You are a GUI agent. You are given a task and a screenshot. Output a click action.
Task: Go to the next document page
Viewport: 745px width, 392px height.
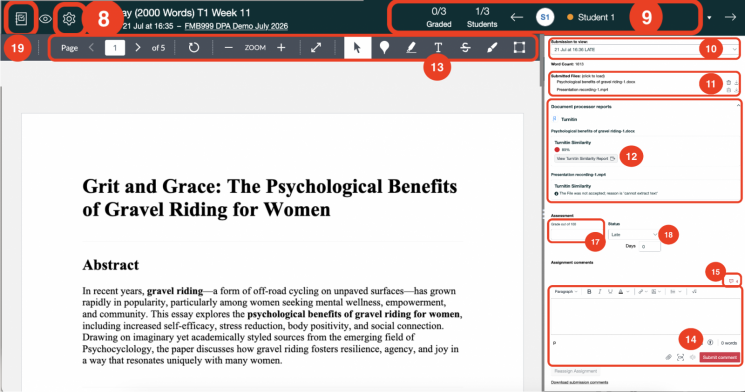[138, 48]
